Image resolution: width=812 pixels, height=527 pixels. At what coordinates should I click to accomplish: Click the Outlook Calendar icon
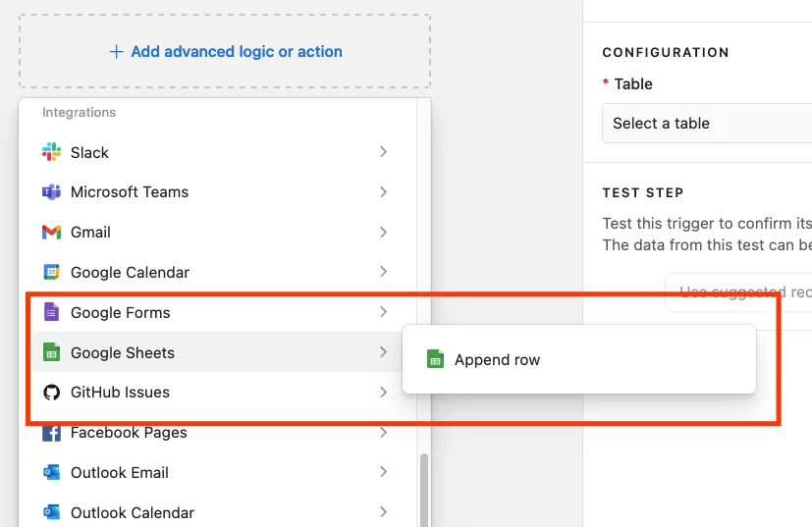(51, 512)
